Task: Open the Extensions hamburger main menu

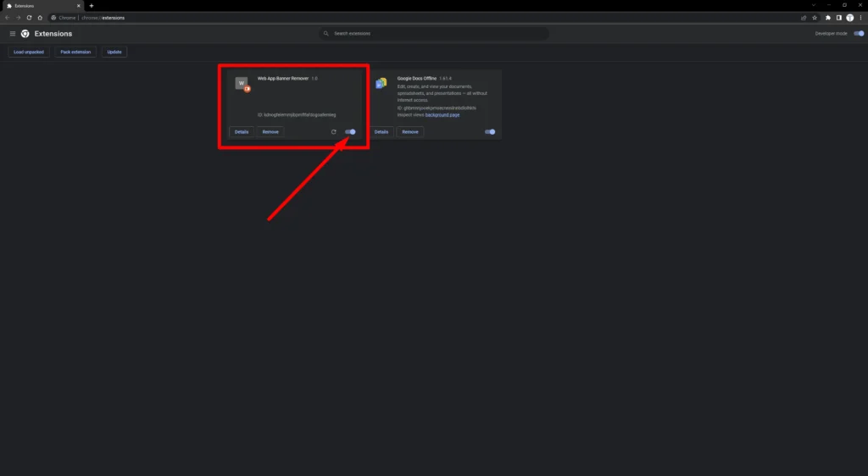Action: (13, 34)
